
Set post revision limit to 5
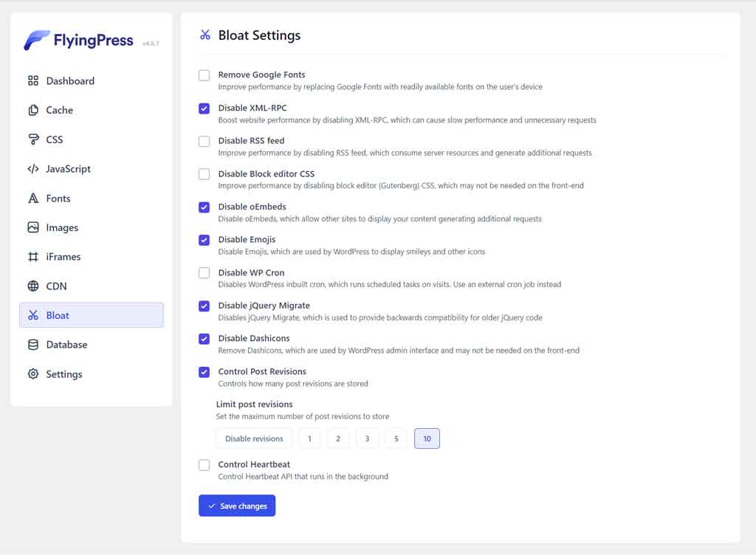tap(396, 438)
